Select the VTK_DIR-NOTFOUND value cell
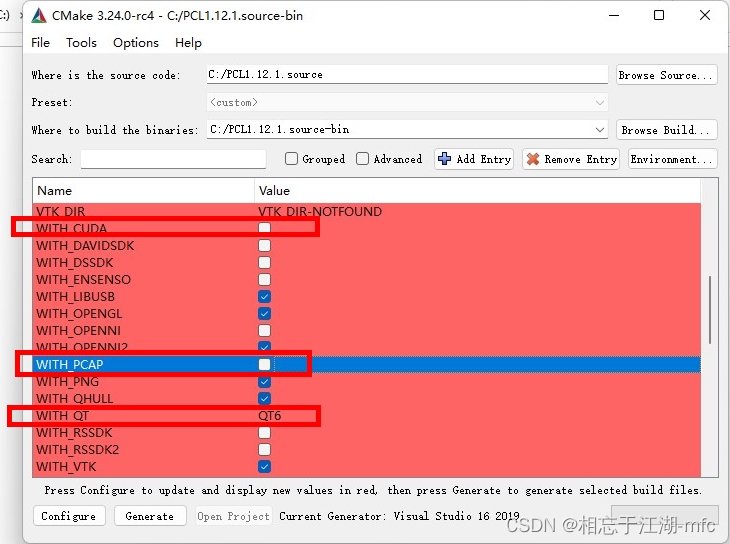Image resolution: width=730 pixels, height=544 pixels. click(320, 212)
